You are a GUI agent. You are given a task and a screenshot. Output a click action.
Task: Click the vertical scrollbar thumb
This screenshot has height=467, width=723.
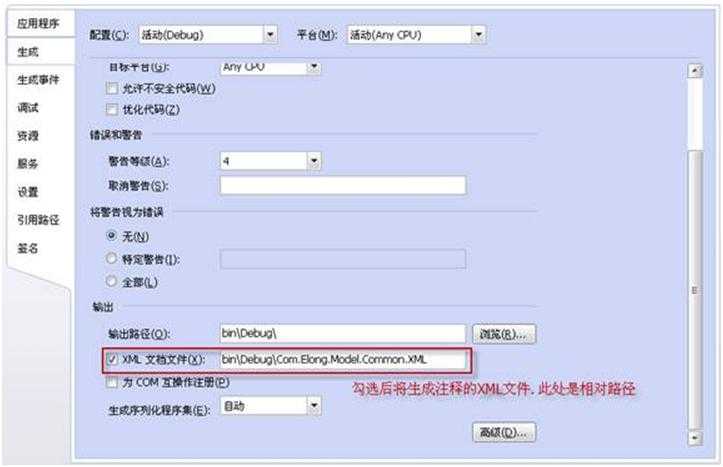point(694,290)
